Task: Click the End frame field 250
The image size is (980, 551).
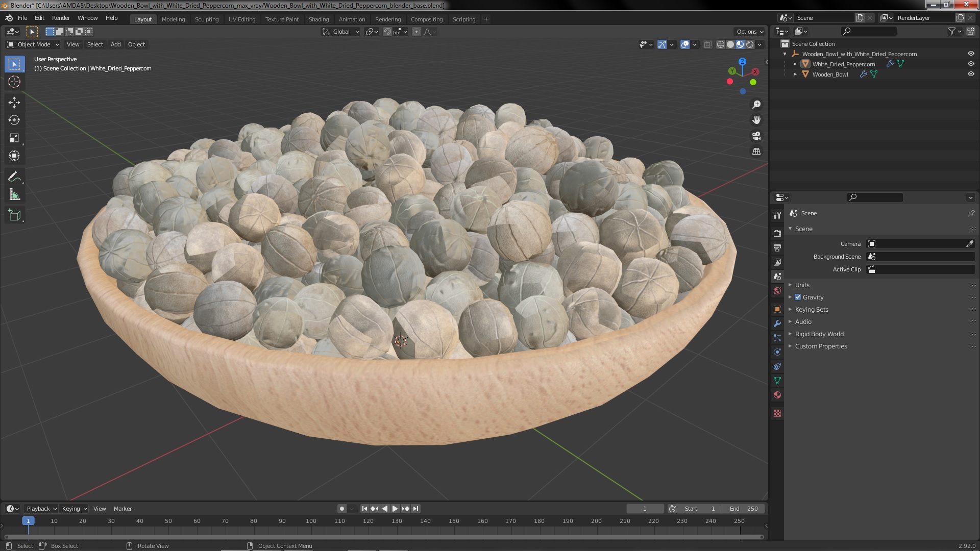Action: point(744,509)
